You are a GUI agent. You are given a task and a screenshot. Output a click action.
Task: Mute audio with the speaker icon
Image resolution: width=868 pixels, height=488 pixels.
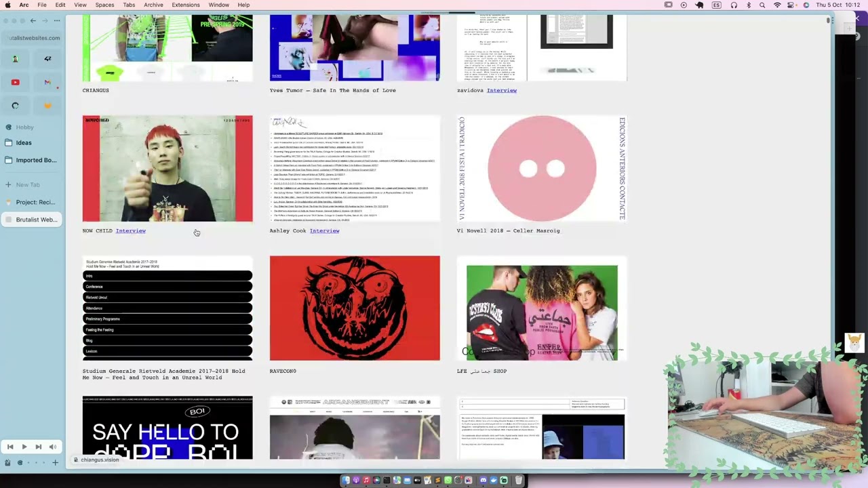coord(52,447)
